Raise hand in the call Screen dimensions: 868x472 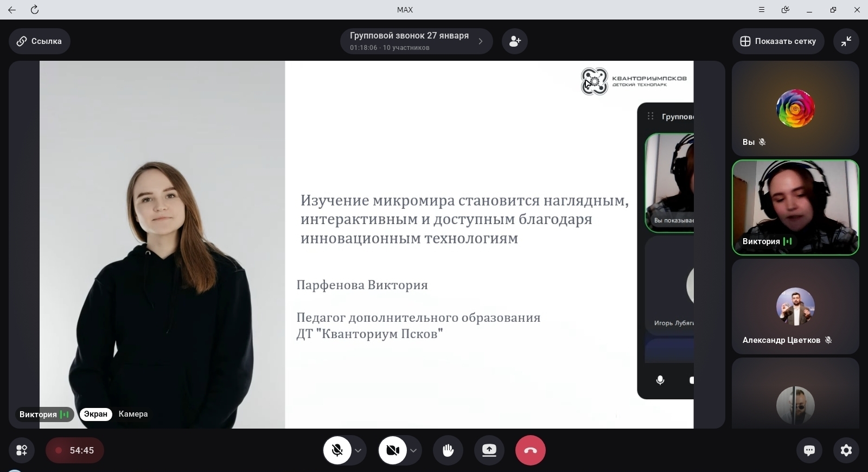pos(448,450)
